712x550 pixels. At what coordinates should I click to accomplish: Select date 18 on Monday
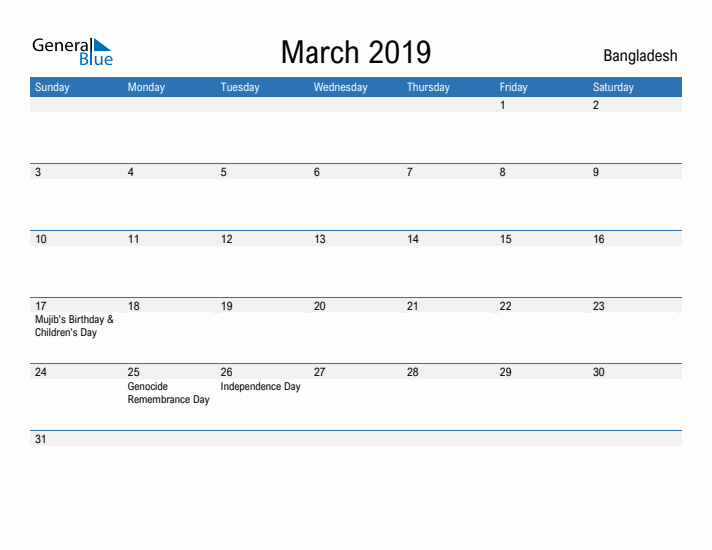(134, 306)
